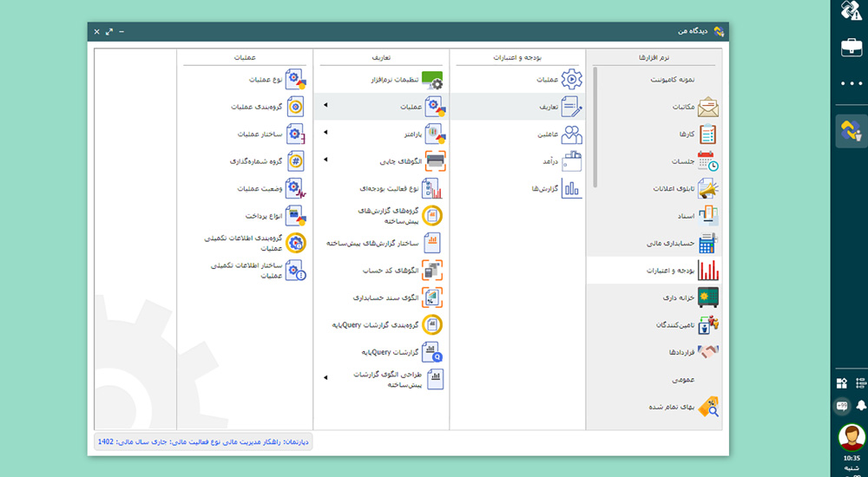The width and height of the screenshot is (868, 477).
Task: Click the عملیات gear icon under بودجه و اعتبارات
Action: (571, 80)
